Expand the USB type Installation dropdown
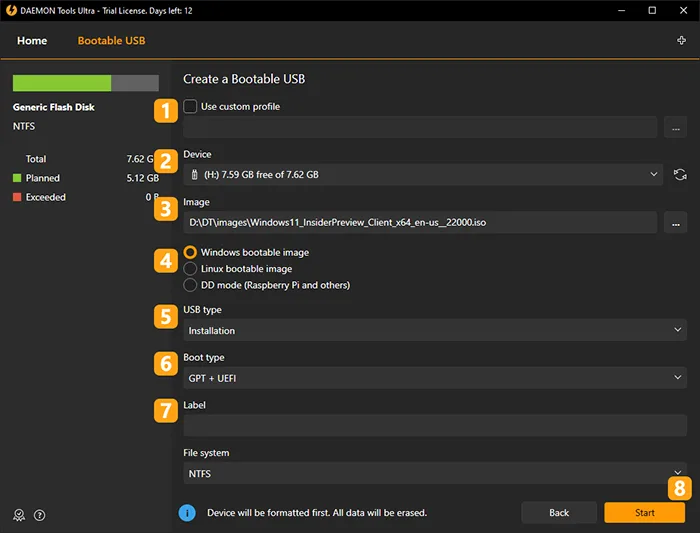Image resolution: width=700 pixels, height=533 pixels. (434, 330)
